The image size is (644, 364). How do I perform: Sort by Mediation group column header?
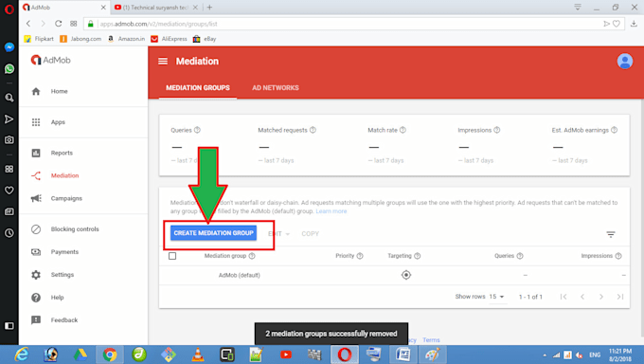point(225,256)
